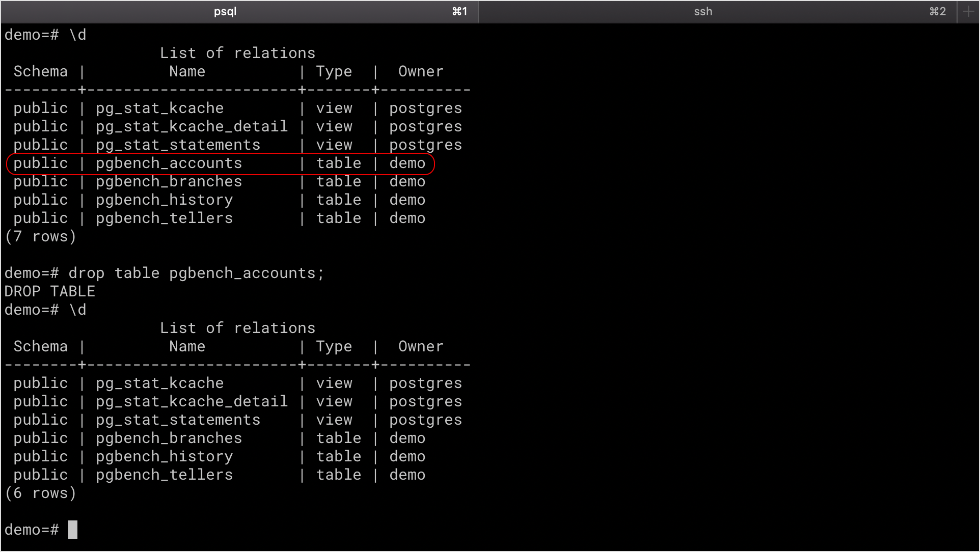Click pg_stat_statements in second list
980x552 pixels.
178,420
